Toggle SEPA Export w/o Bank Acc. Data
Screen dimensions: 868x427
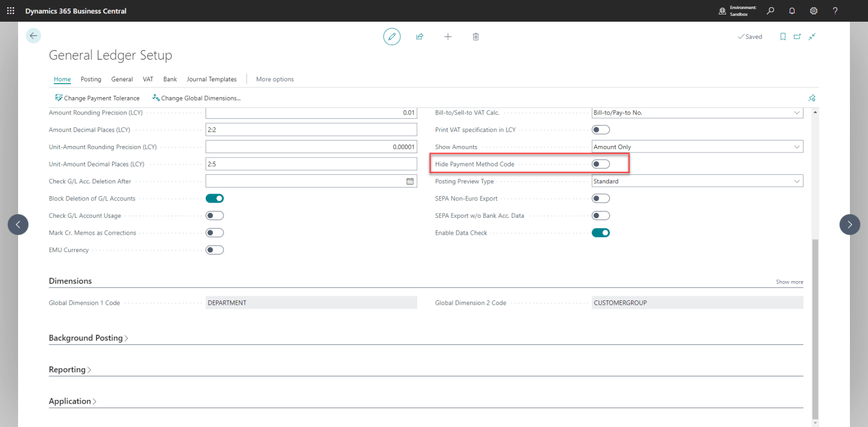(601, 215)
